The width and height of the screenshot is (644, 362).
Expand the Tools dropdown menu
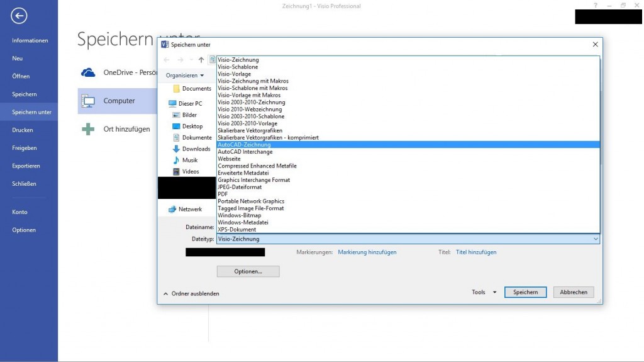point(484,292)
